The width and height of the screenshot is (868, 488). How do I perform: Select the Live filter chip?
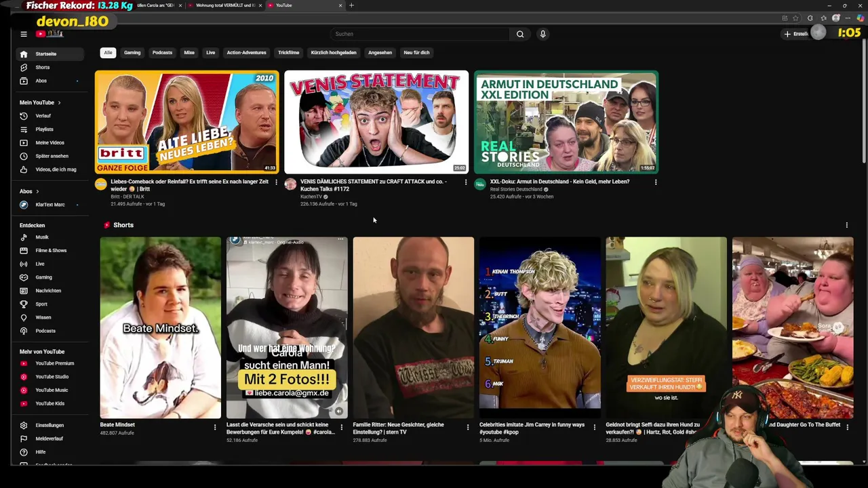[211, 52]
